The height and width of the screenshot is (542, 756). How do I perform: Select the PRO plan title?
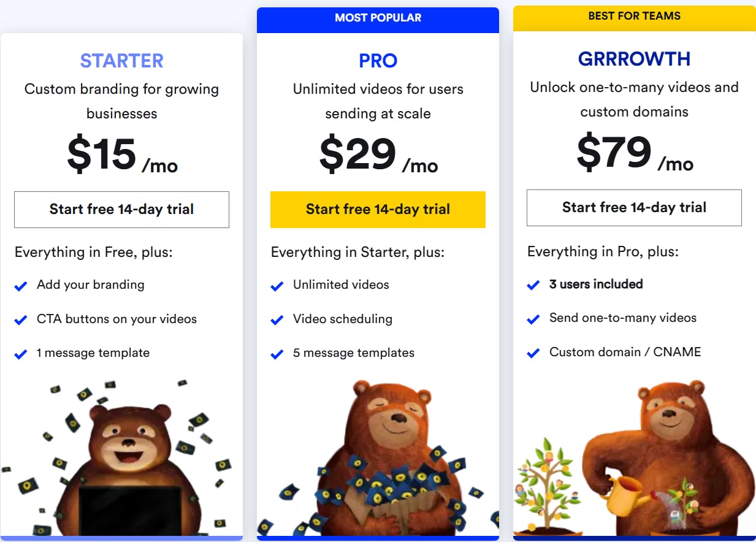point(378,61)
